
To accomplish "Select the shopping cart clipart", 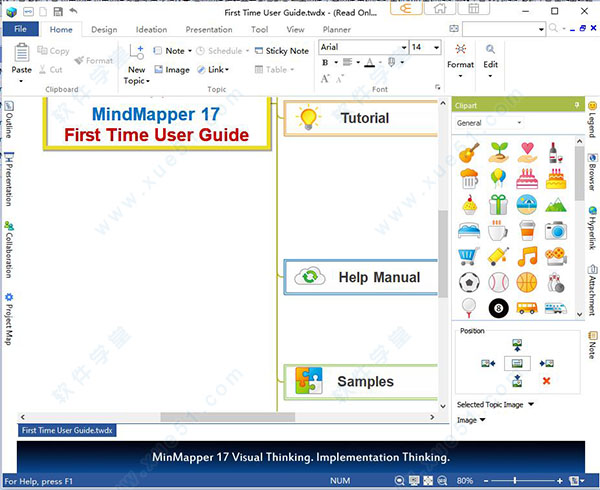I will (x=469, y=256).
